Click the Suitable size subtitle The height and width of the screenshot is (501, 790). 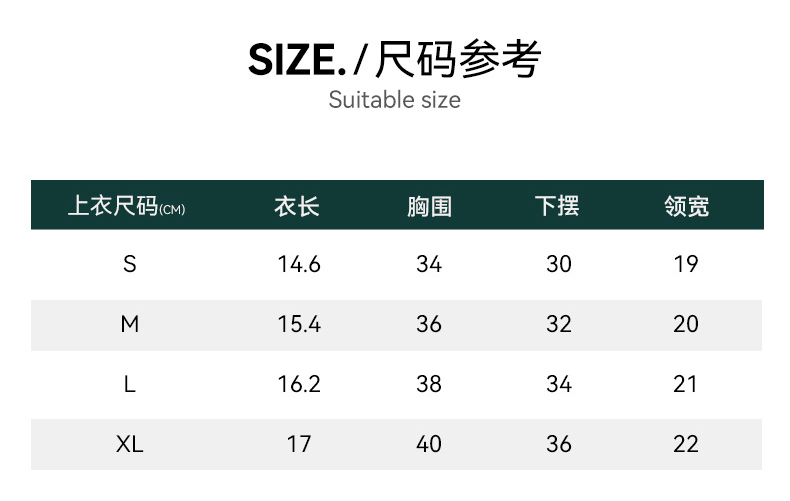(394, 100)
